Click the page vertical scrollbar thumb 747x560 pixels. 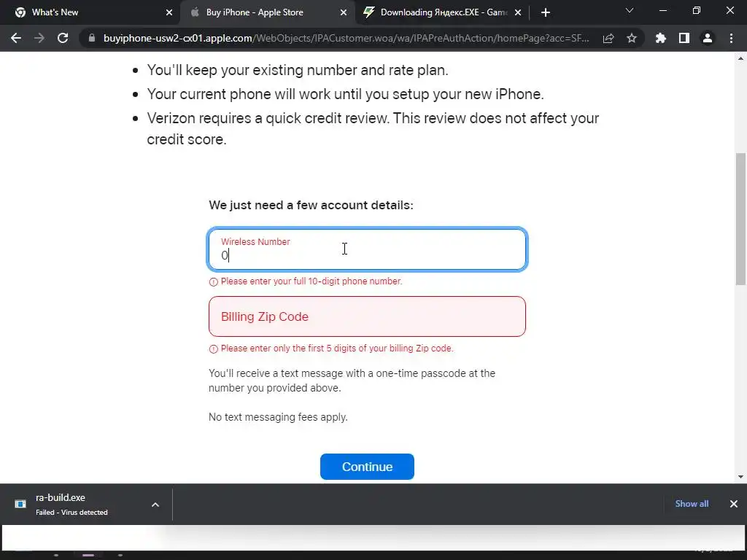(x=741, y=219)
